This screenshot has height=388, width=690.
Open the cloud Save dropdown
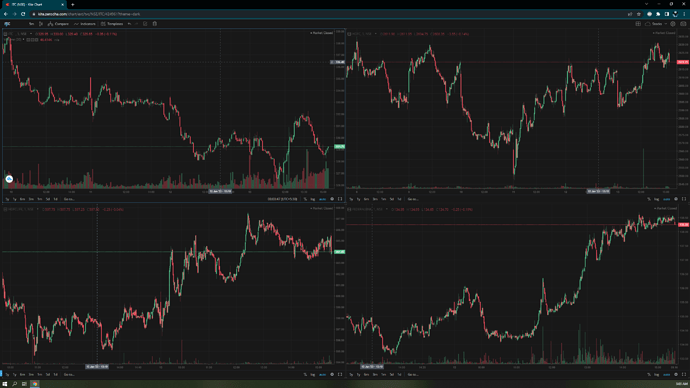(x=656, y=24)
